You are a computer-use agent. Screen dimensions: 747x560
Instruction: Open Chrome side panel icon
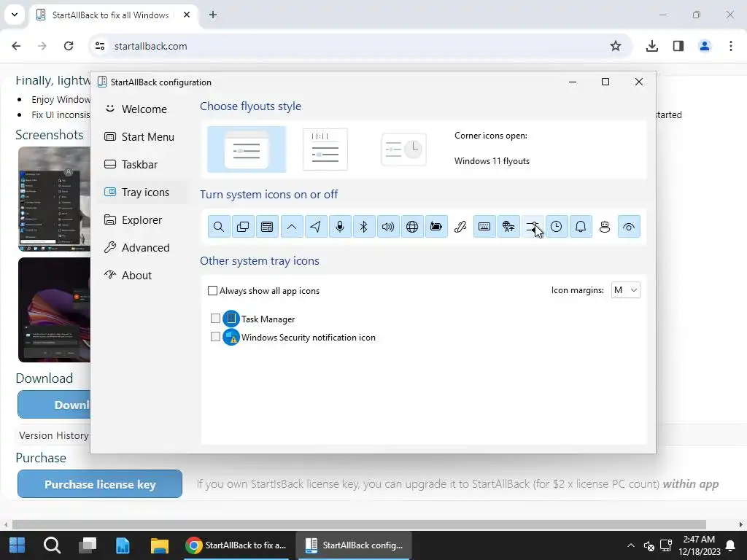click(678, 46)
